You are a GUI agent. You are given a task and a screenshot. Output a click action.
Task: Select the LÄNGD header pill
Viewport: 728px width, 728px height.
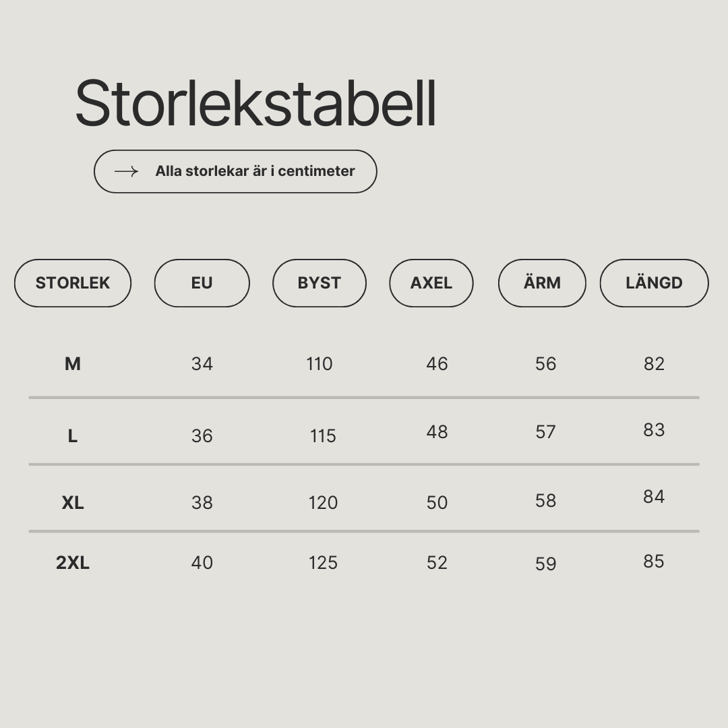[x=654, y=283]
